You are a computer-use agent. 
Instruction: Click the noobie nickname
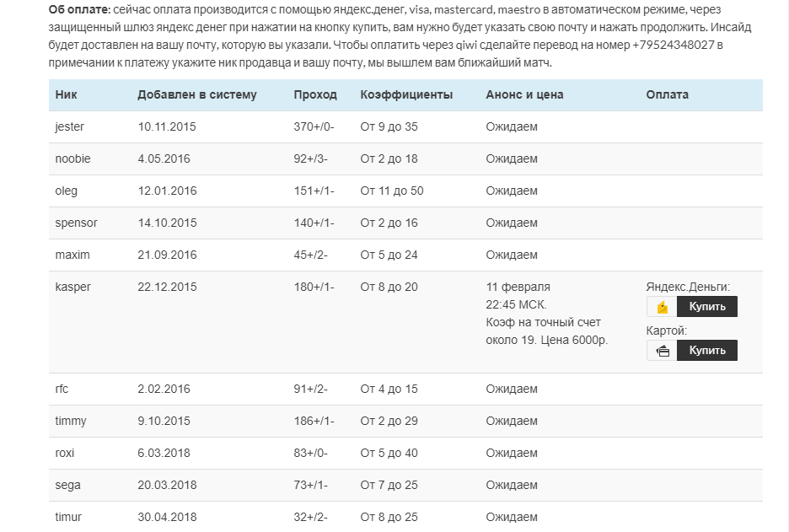pyautogui.click(x=72, y=159)
